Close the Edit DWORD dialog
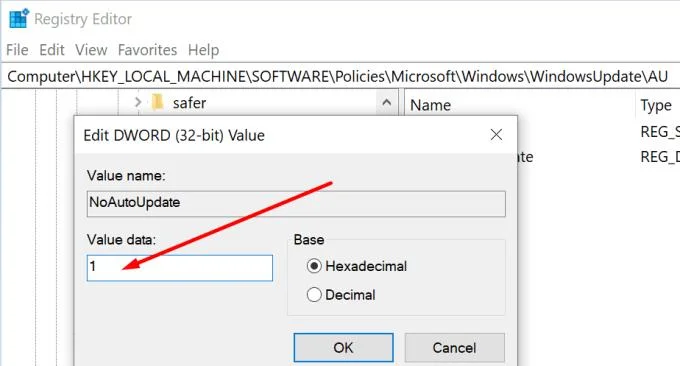This screenshot has height=366, width=680. point(496,135)
